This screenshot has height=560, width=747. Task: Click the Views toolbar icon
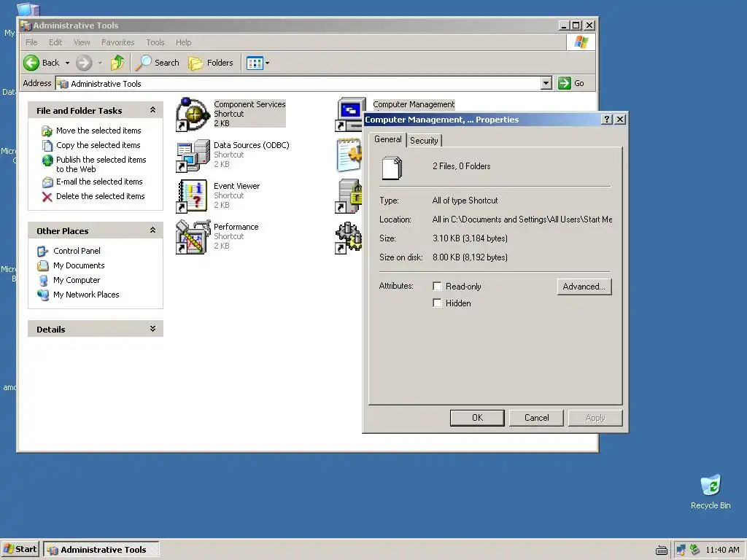tap(255, 63)
